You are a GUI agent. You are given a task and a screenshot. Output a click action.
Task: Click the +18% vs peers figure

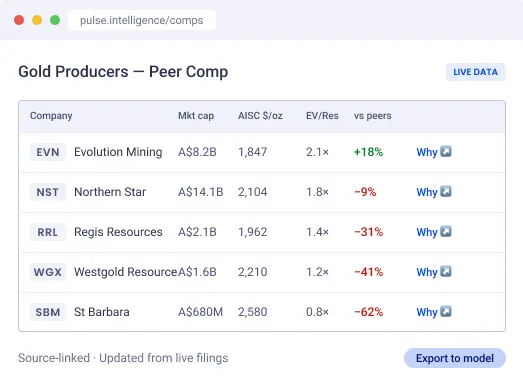tap(368, 152)
